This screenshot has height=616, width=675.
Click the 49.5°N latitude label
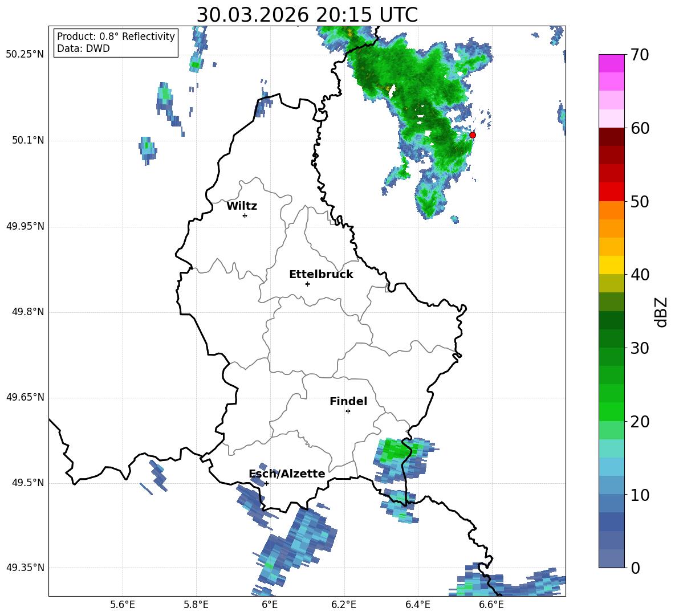(x=28, y=483)
